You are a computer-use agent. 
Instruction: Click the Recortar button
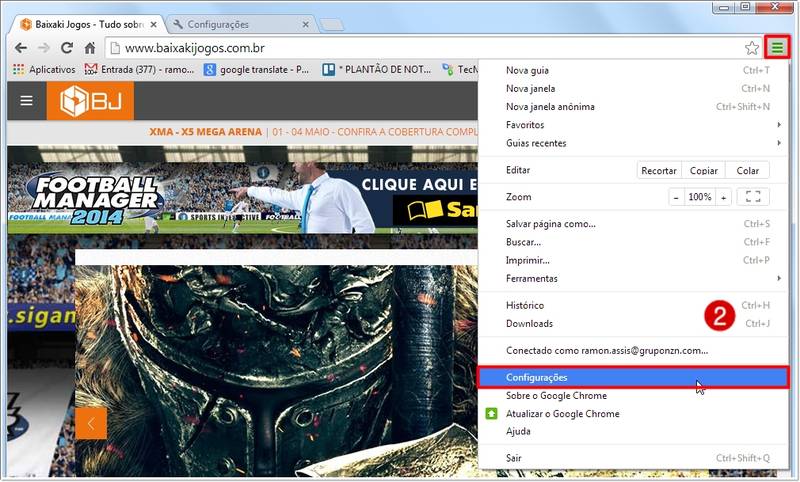coord(659,170)
